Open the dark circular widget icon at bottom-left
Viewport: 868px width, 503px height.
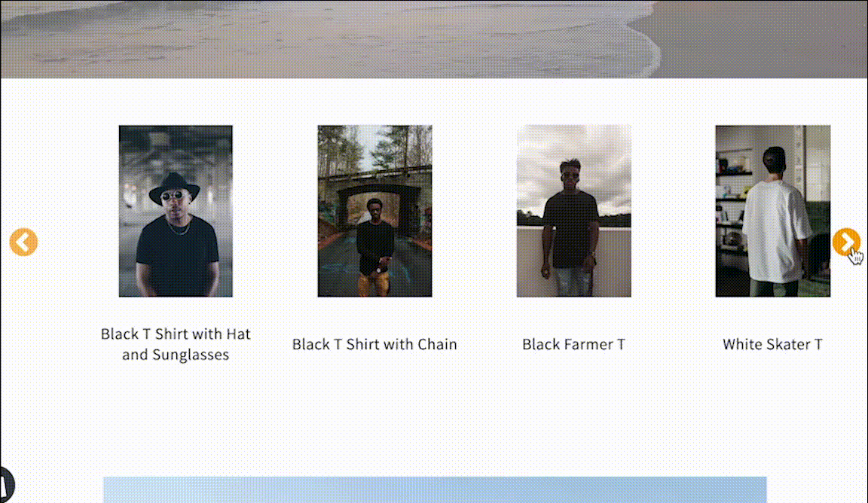5,485
